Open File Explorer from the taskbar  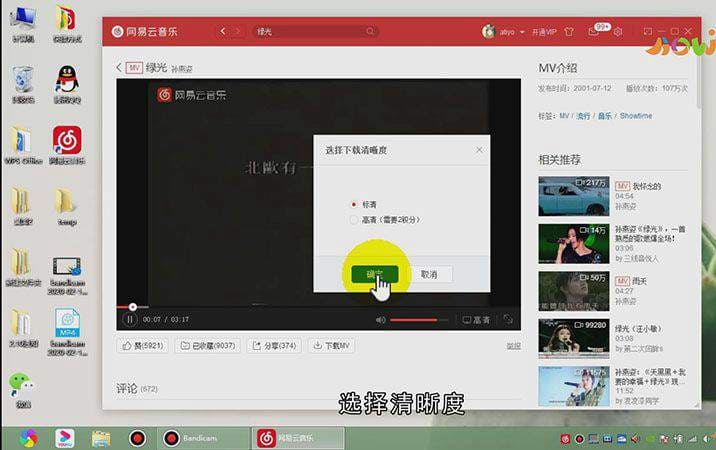(101, 438)
